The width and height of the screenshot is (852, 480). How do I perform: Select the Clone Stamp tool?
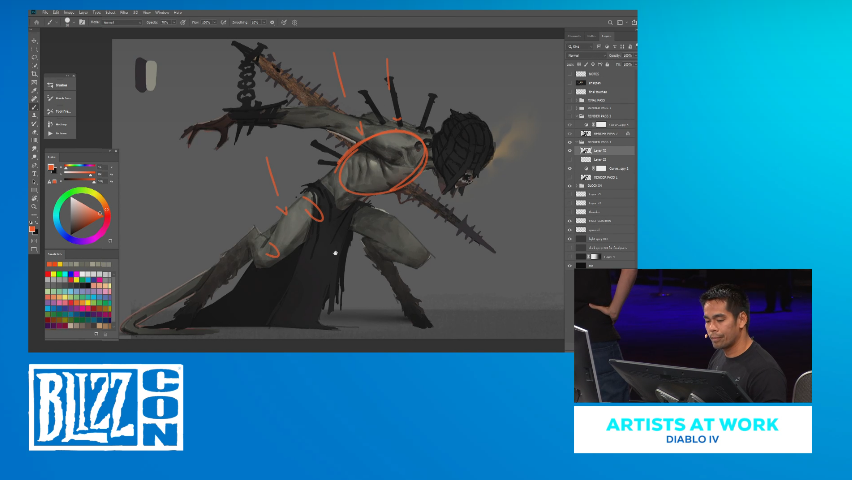point(34,115)
